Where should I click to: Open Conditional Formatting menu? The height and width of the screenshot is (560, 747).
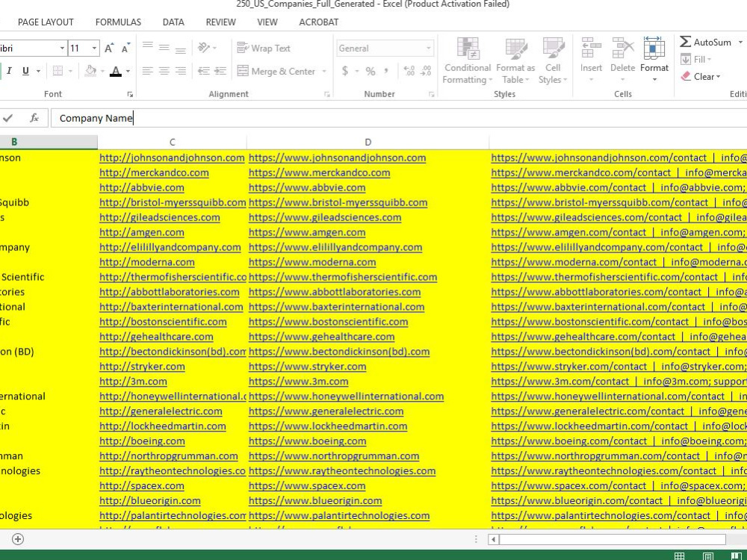point(468,60)
